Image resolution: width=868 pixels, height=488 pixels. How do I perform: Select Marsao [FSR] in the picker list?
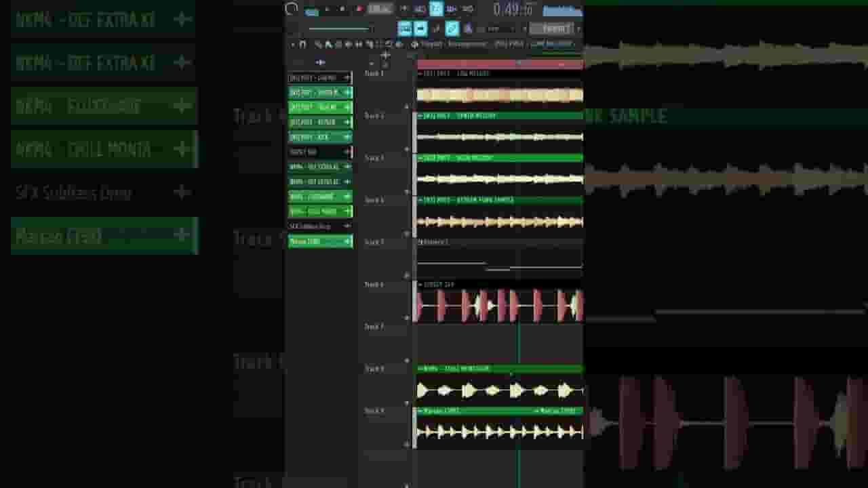(320, 241)
